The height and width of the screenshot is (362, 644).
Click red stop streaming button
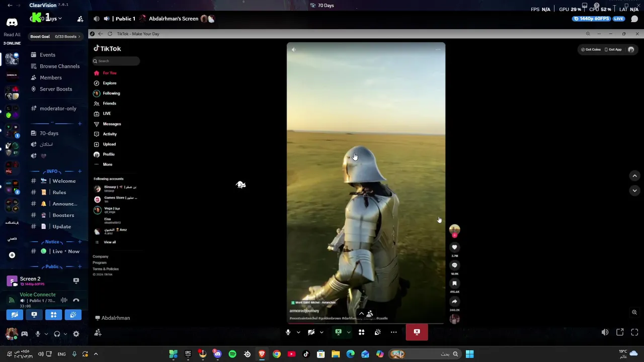(417, 332)
